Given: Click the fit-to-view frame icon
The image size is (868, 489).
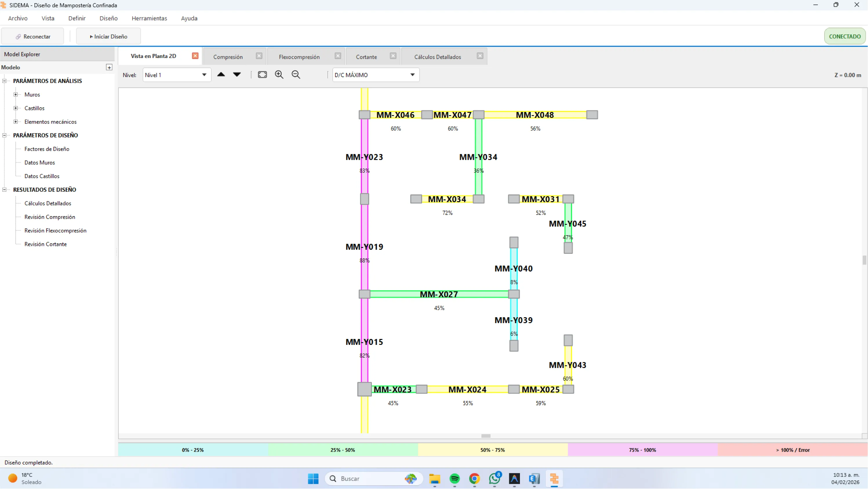Looking at the screenshot, I should coord(262,75).
